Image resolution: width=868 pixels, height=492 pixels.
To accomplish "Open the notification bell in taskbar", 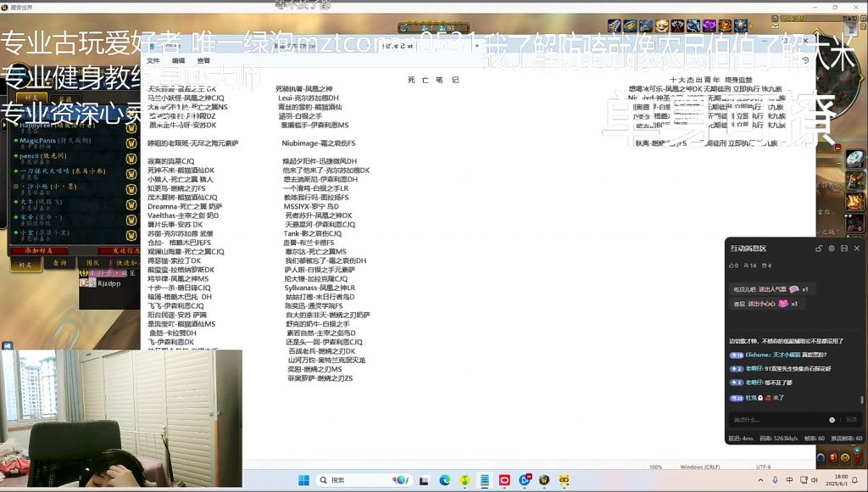I will tap(856, 480).
